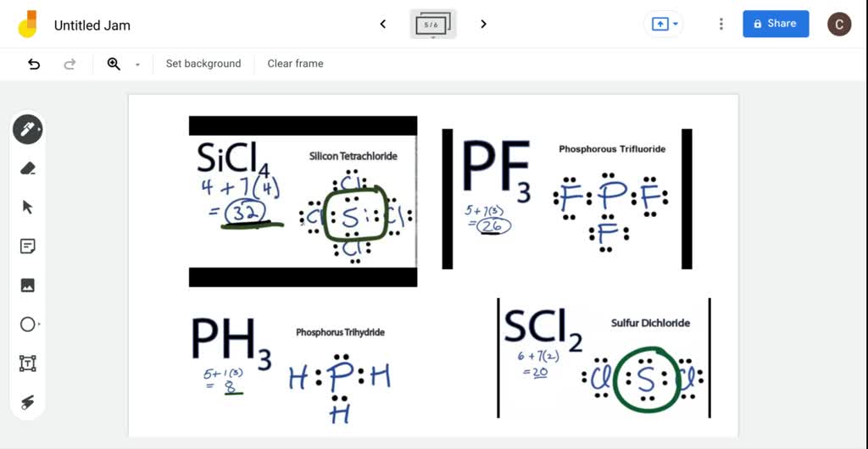Choose the Select arrow tool

click(27, 207)
